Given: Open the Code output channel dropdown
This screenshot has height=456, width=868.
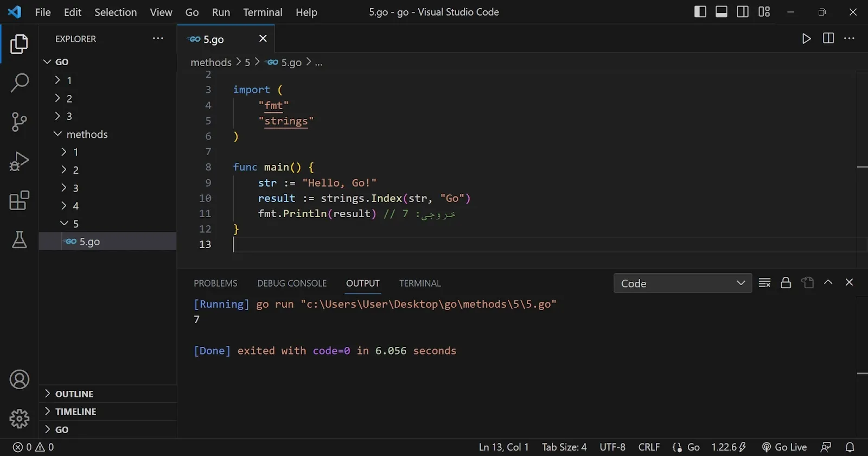Looking at the screenshot, I should [682, 283].
